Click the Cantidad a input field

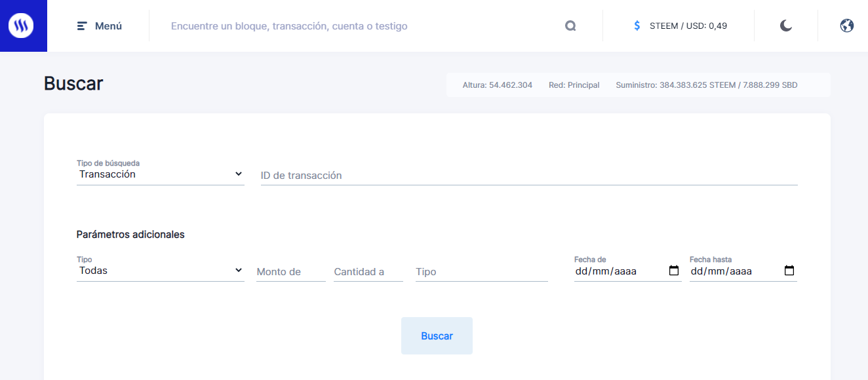tap(368, 272)
